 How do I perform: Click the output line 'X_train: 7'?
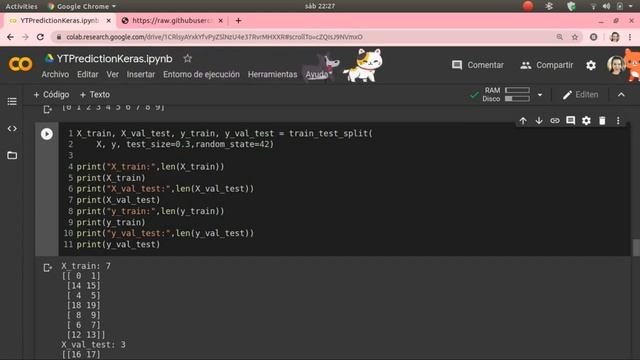(86, 266)
